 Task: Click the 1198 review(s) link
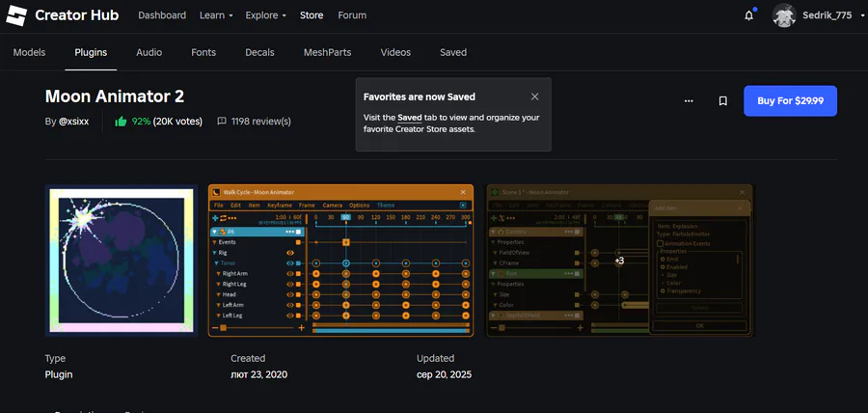260,121
